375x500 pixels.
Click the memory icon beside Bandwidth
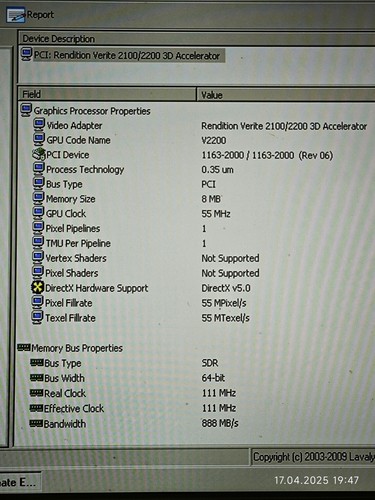36,423
